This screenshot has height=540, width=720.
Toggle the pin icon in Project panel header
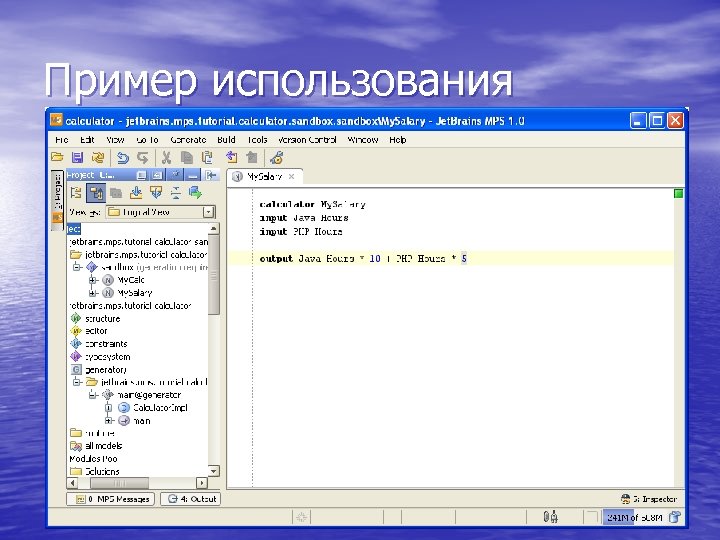(175, 175)
